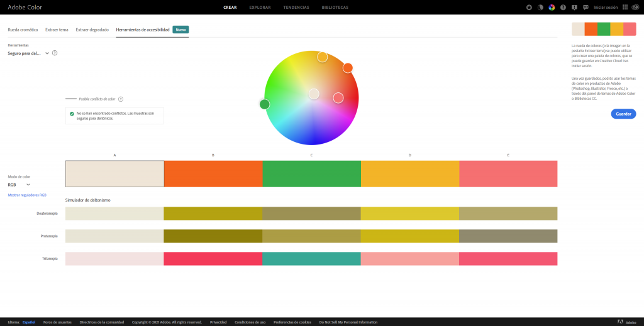Image resolution: width=644 pixels, height=326 pixels.
Task: Open the EXPLORAR menu
Action: pos(260,8)
